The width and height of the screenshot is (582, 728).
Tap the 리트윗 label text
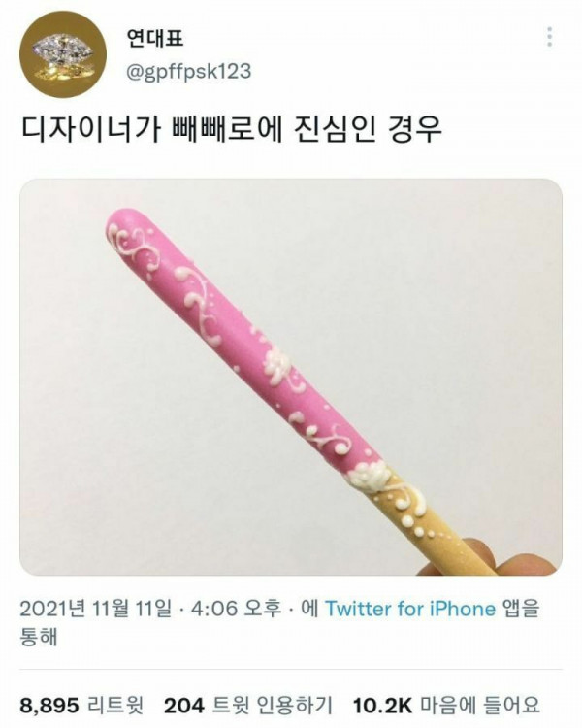(115, 706)
